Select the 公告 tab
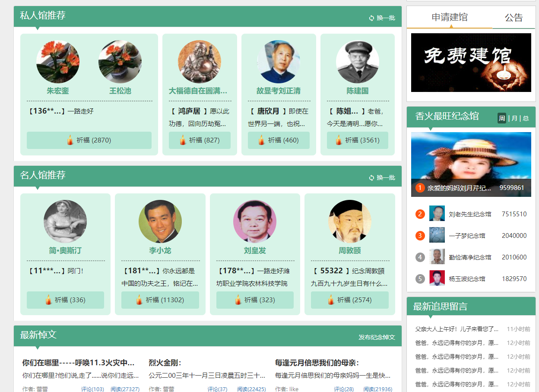539x392 pixels. tap(514, 18)
